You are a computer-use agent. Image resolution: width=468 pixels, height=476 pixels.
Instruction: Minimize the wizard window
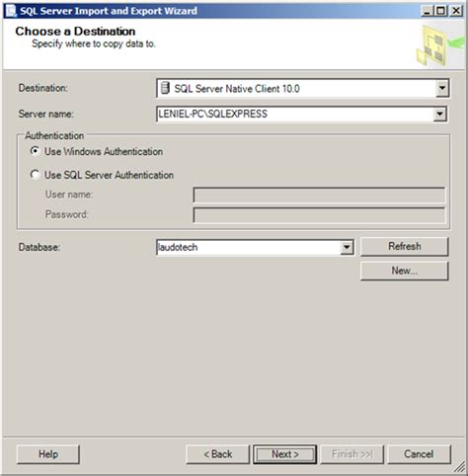pos(427,11)
